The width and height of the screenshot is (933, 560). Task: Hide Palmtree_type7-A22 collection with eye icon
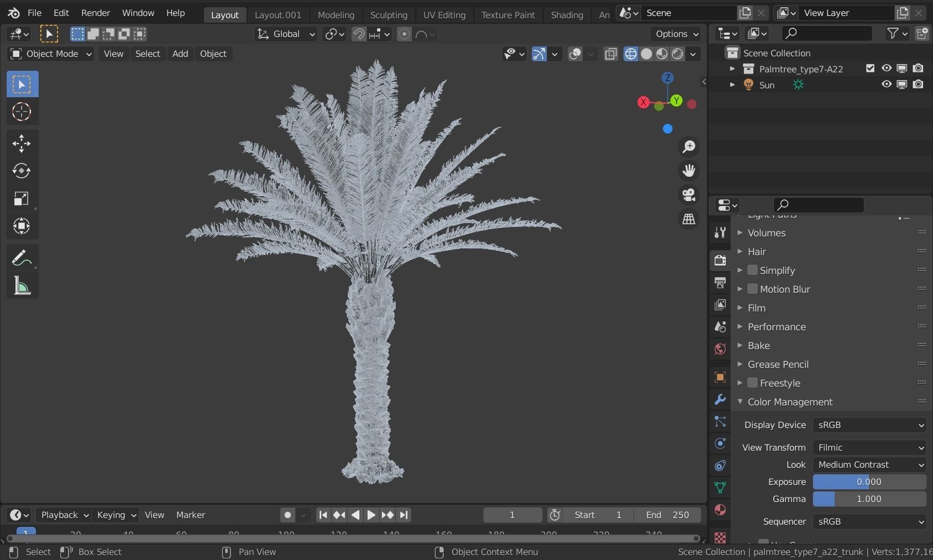point(886,68)
